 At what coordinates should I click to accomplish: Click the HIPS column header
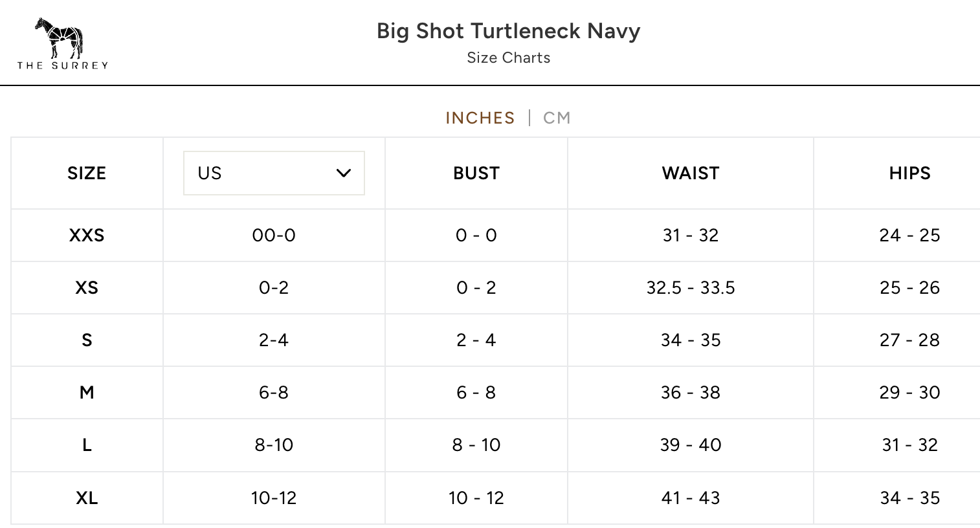(x=909, y=173)
